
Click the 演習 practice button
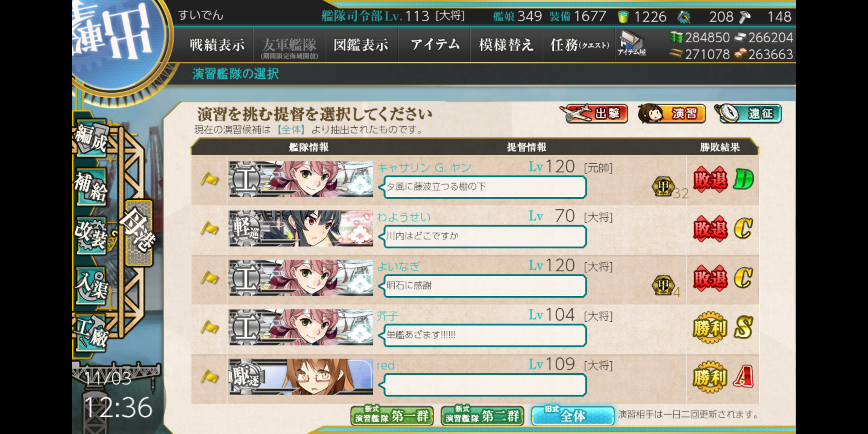coord(671,113)
